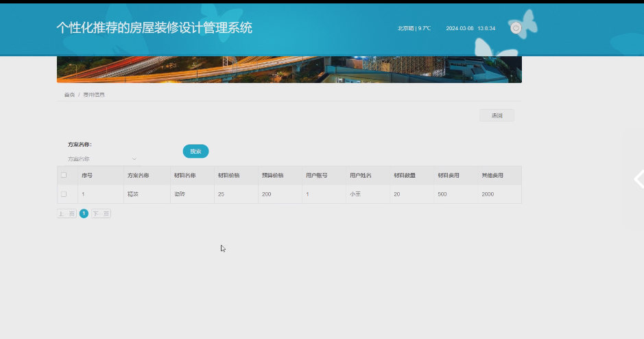Click the left arrow on right edge
Viewport: 644px width, 339px height.
639,178
